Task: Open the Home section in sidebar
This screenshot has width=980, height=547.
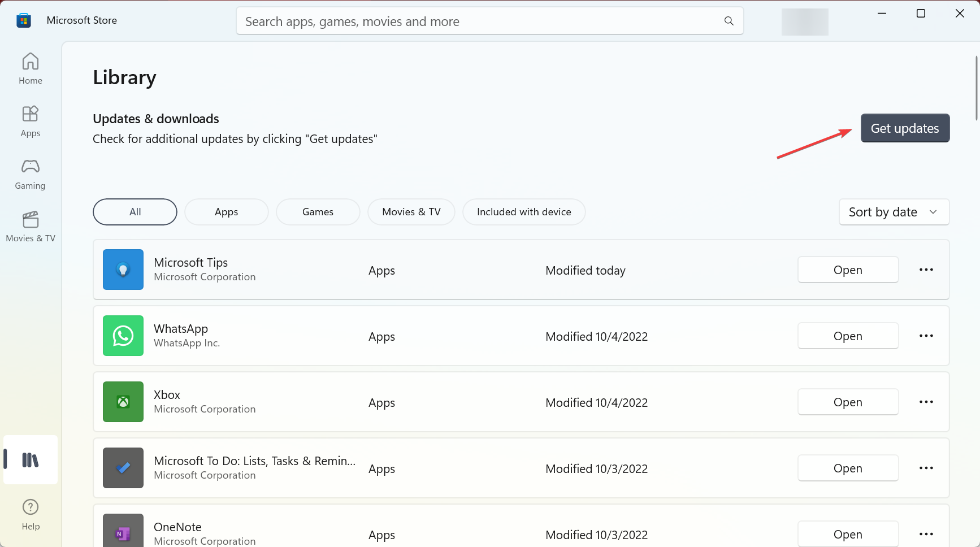Action: point(31,69)
